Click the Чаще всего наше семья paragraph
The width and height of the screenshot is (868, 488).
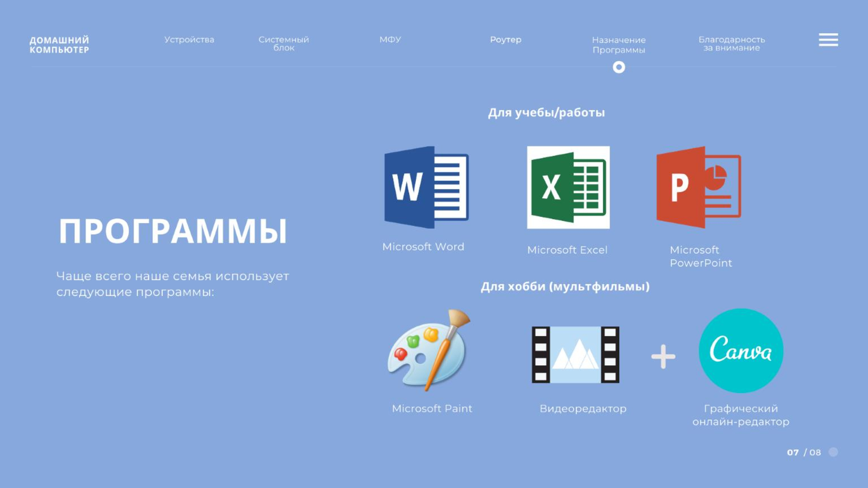click(173, 284)
